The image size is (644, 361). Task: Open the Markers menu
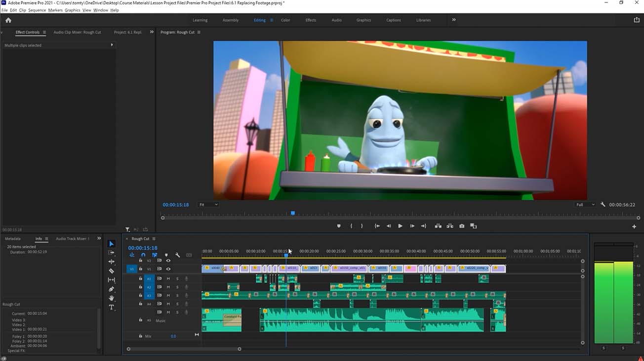[55, 10]
